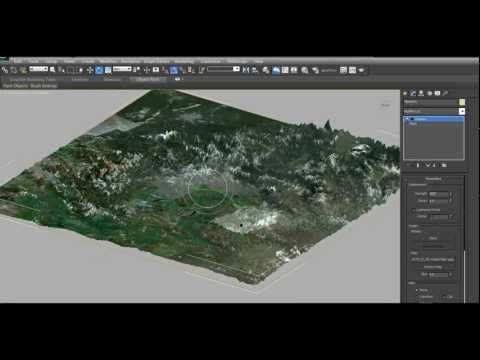Open the Edit menu
480x360 pixels.
18,61
